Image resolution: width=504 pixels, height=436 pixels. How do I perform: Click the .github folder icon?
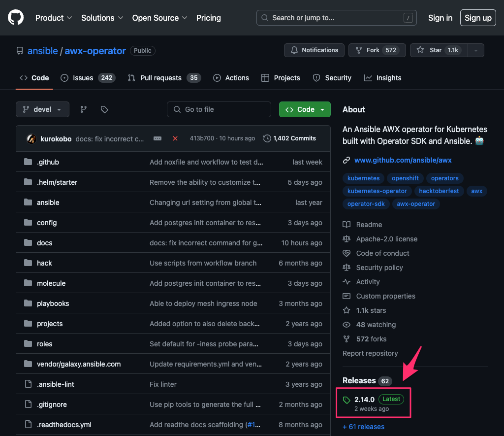(28, 162)
